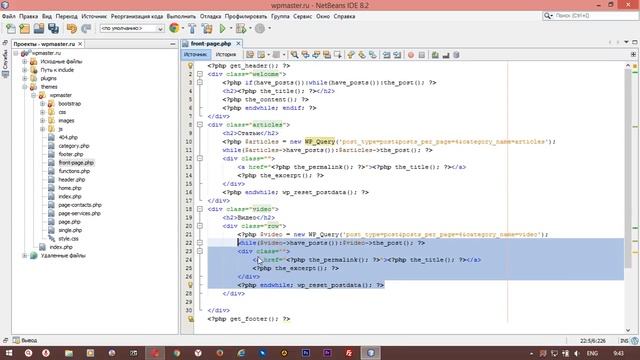
Task: Expand the images folder node
Action: click(x=42, y=121)
